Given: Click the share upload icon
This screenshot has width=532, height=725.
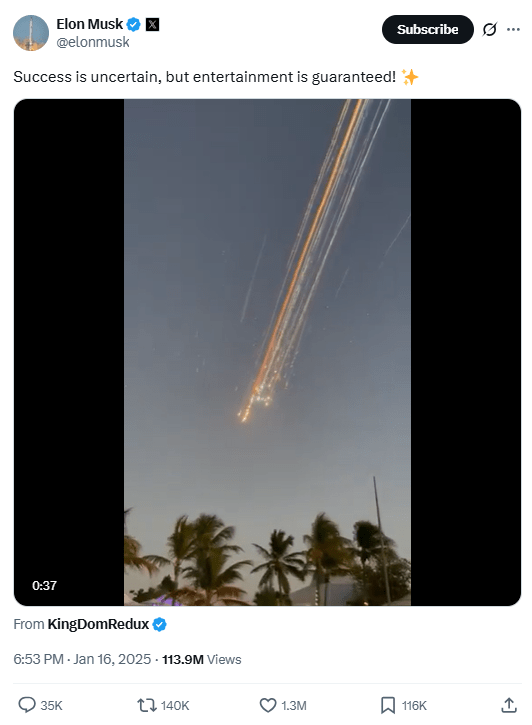Looking at the screenshot, I should [x=508, y=705].
